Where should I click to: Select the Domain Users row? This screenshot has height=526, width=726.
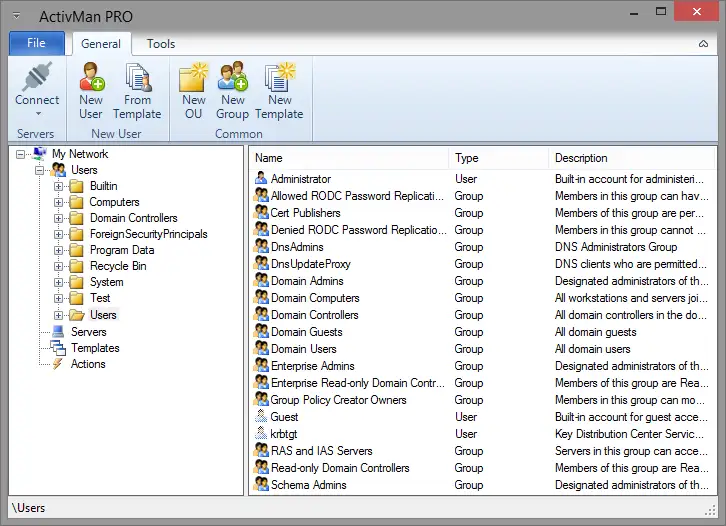[x=483, y=349]
